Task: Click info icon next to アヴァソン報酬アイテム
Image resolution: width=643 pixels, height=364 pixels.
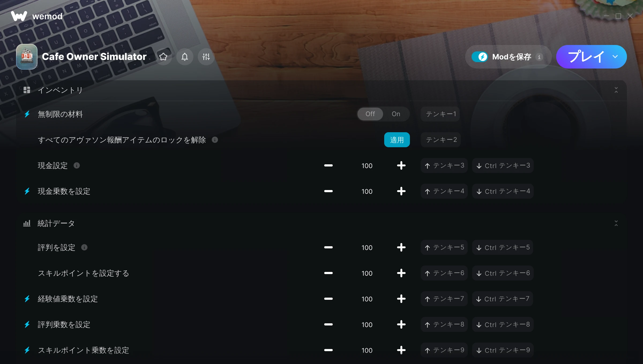Action: point(215,140)
